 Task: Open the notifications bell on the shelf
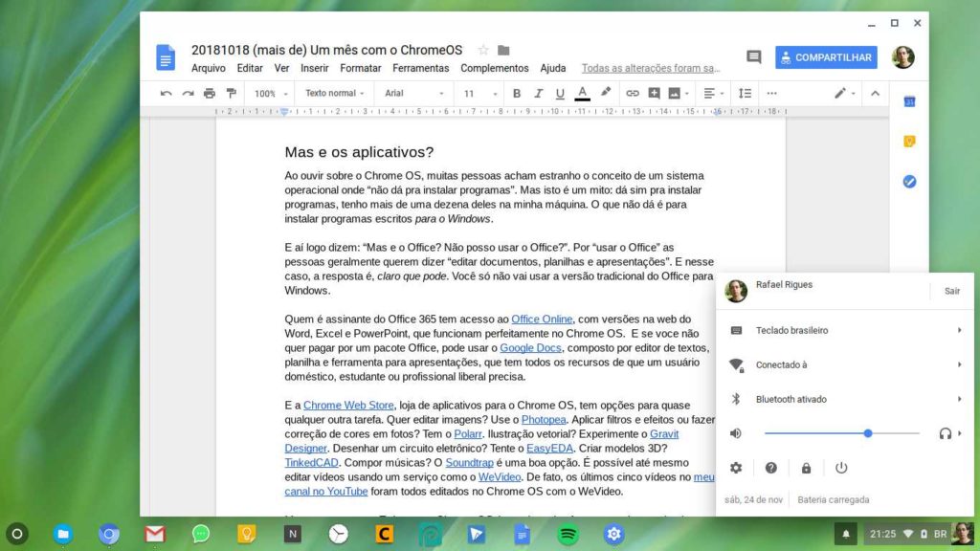coord(846,534)
